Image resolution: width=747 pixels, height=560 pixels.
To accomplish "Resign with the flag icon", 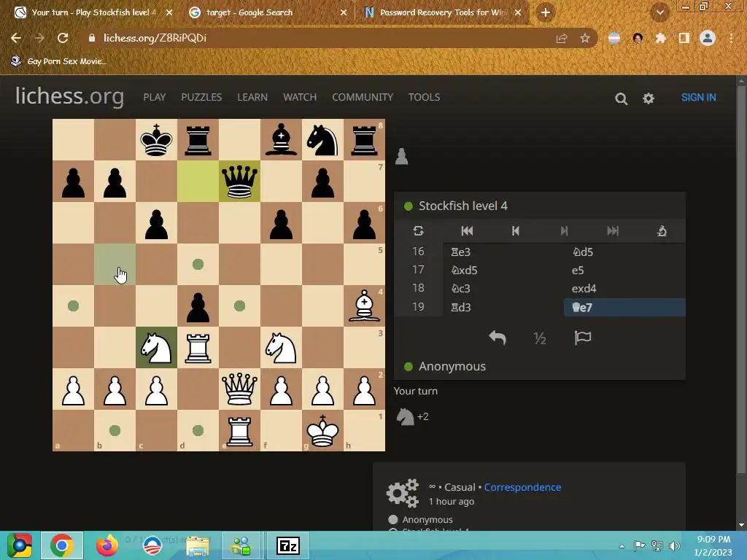I will pyautogui.click(x=582, y=338).
